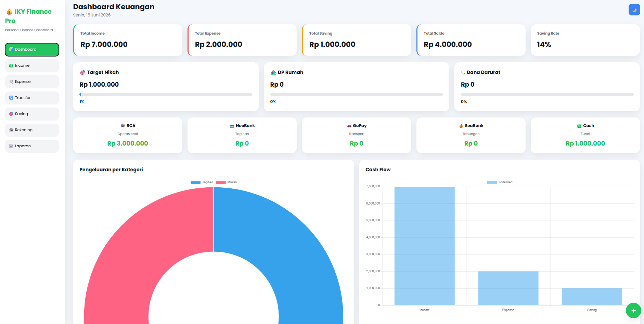The height and width of the screenshot is (324, 644).
Task: Open the Total Saving card
Action: (357, 40)
